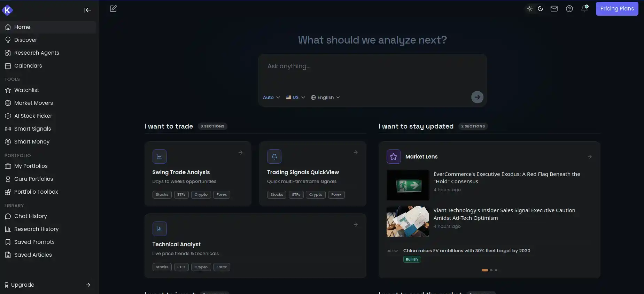Change the English language dropdown
Screen dimensions: 644x294
(325, 98)
